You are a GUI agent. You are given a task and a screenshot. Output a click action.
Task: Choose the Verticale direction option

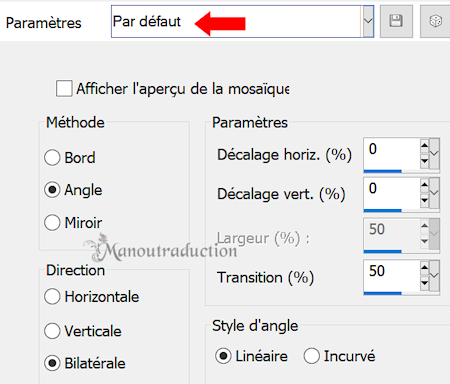(52, 331)
